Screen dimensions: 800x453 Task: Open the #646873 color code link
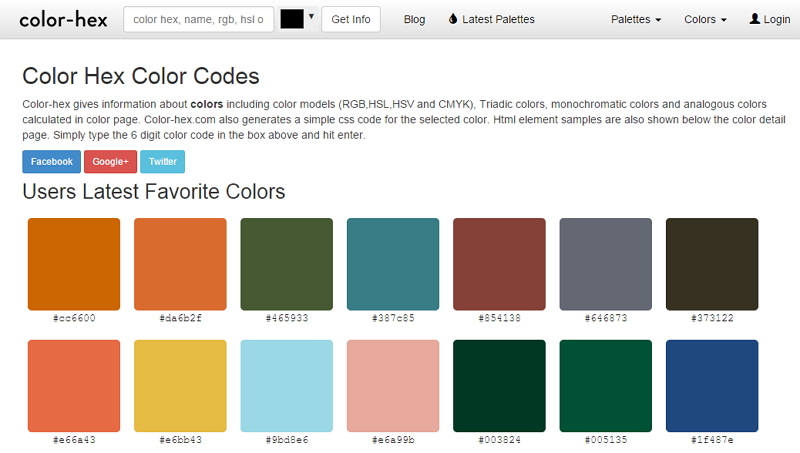[606, 318]
